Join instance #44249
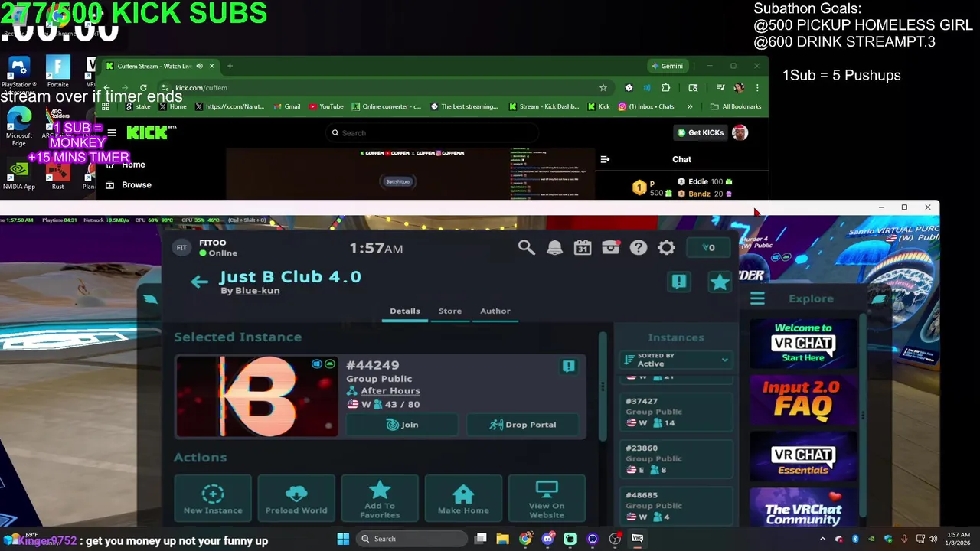Image resolution: width=980 pixels, height=551 pixels. (402, 425)
